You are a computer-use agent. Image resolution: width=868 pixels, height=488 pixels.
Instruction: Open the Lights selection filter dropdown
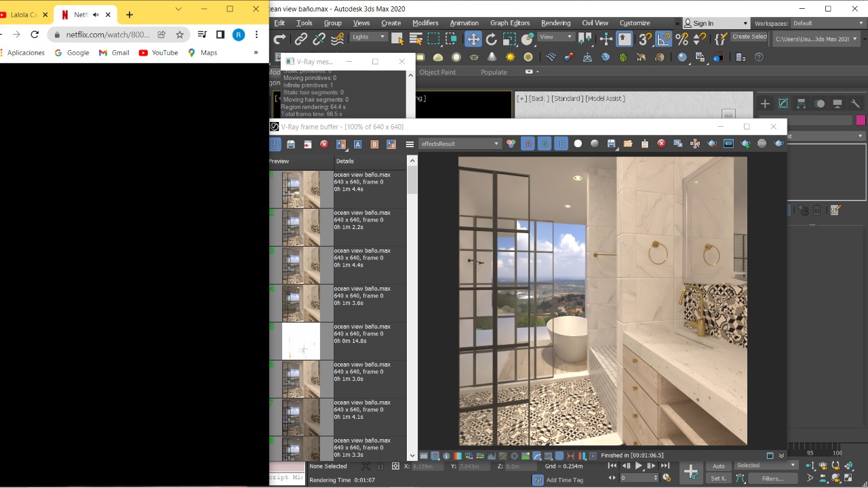pos(369,37)
